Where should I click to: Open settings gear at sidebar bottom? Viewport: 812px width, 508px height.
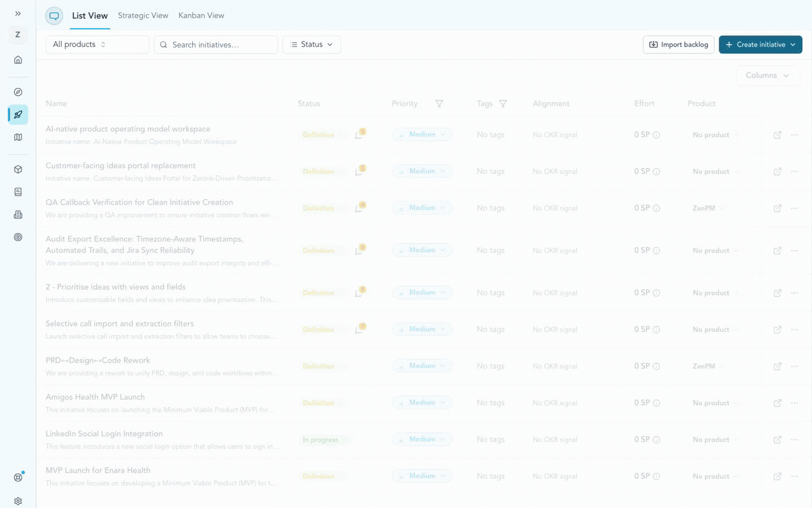(x=18, y=501)
